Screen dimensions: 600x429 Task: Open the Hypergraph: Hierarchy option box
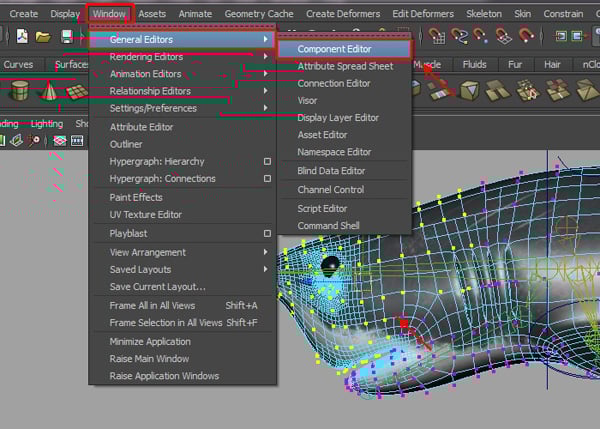[267, 162]
